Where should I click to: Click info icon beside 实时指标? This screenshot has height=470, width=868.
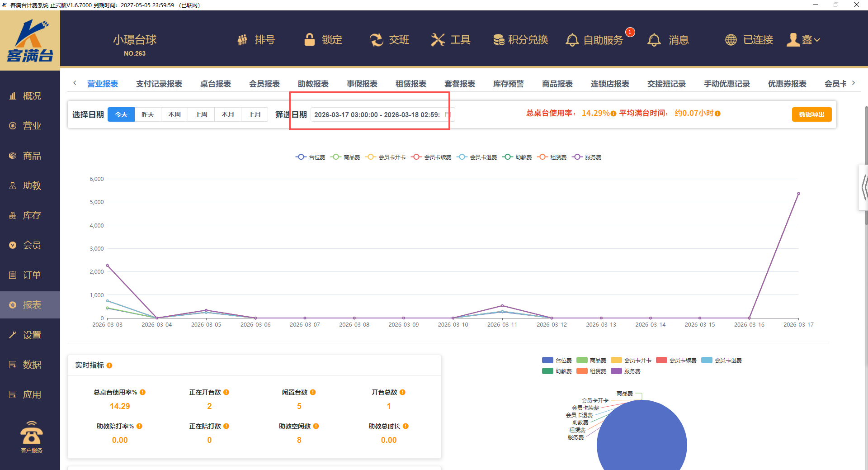(x=109, y=366)
